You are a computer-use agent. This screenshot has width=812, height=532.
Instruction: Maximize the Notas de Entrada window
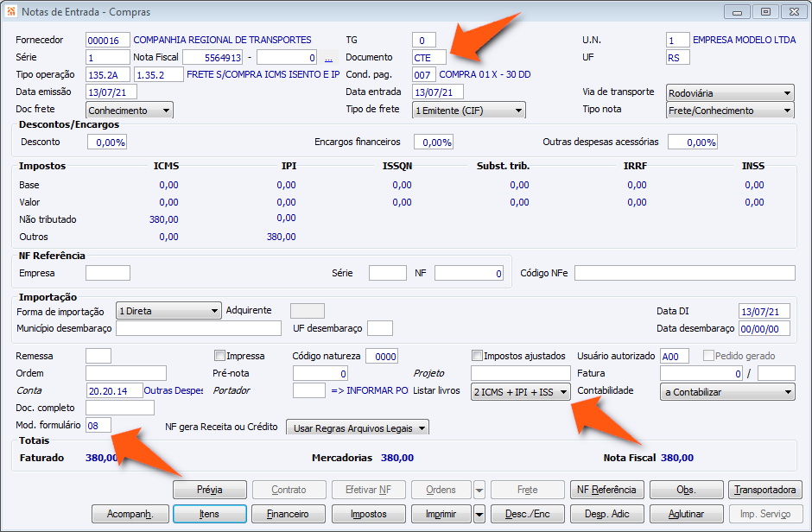tap(765, 11)
